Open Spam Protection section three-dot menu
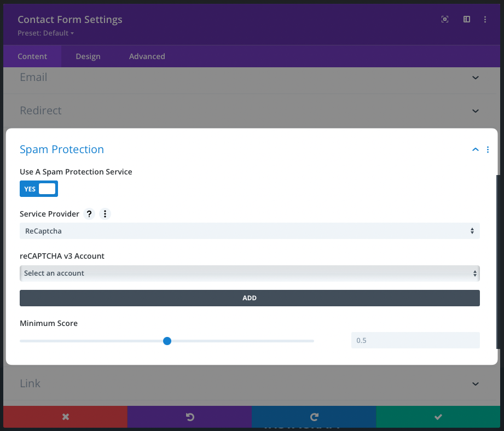504x431 pixels. coord(488,150)
